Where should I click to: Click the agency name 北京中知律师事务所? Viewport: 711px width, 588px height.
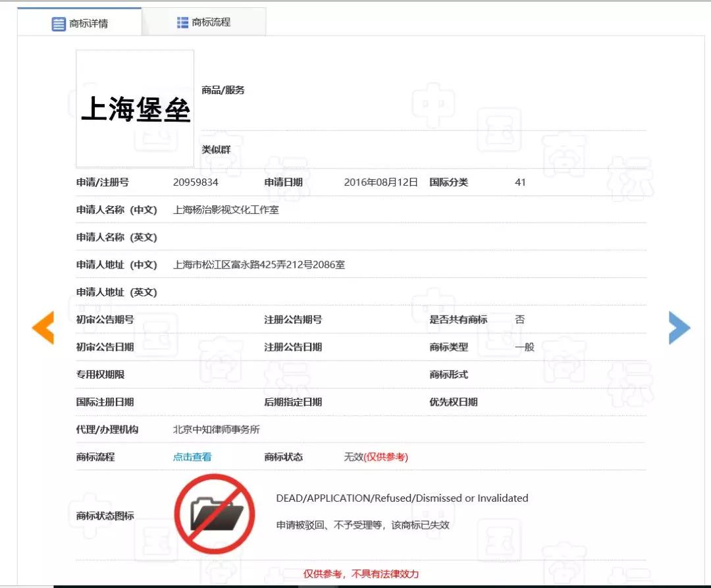click(216, 429)
